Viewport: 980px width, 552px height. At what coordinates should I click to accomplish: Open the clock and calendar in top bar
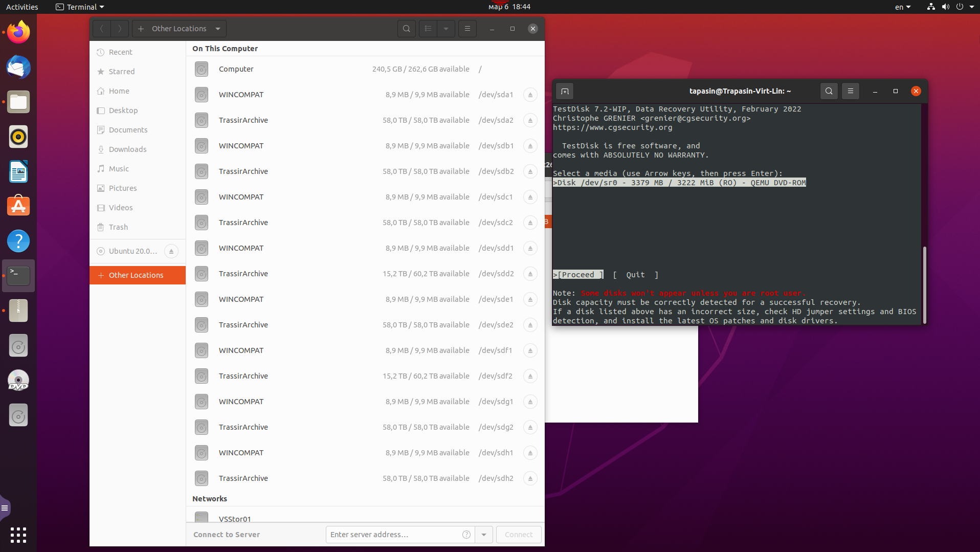[509, 7]
